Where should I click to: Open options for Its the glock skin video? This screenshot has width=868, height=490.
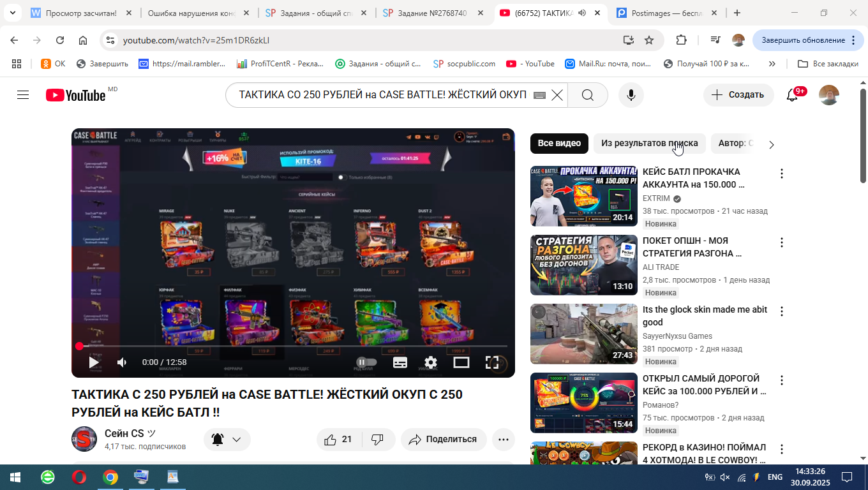(x=781, y=311)
